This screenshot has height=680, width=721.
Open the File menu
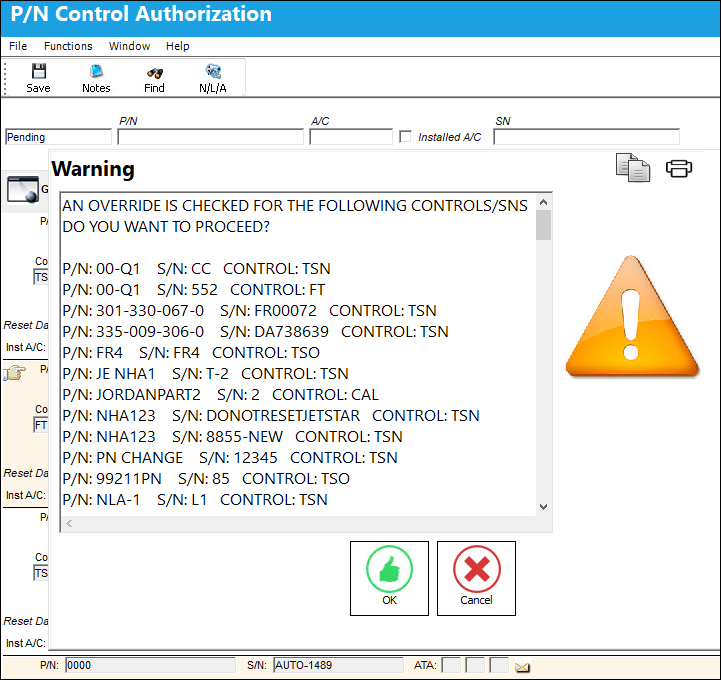(x=18, y=46)
